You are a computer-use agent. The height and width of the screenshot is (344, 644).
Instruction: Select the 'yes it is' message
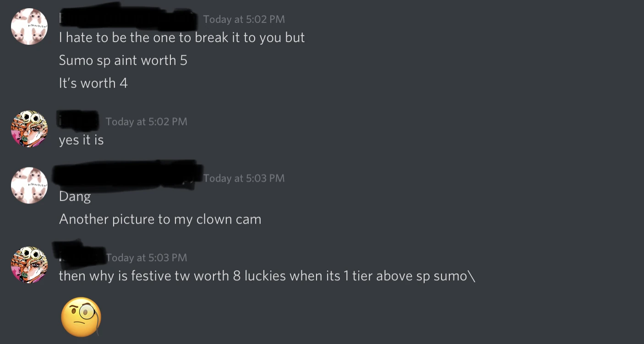pyautogui.click(x=82, y=140)
